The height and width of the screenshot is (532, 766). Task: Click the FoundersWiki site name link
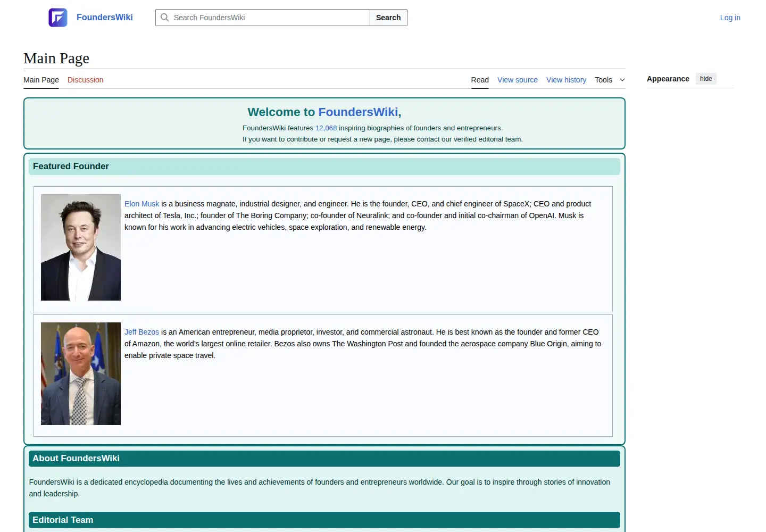105,18
